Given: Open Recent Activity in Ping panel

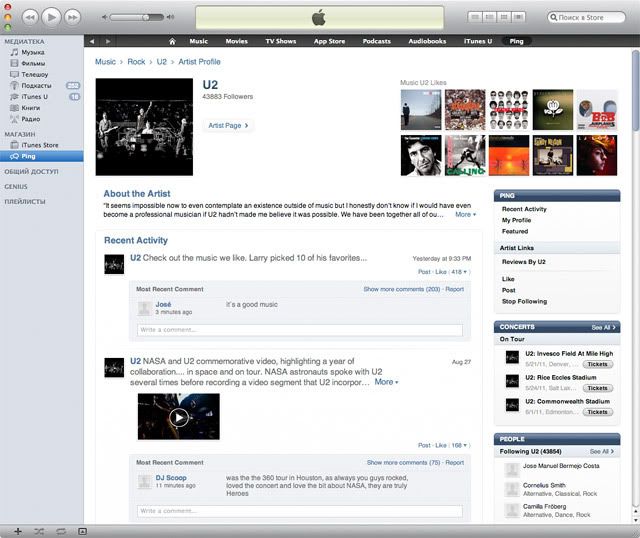Looking at the screenshot, I should pyautogui.click(x=524, y=209).
